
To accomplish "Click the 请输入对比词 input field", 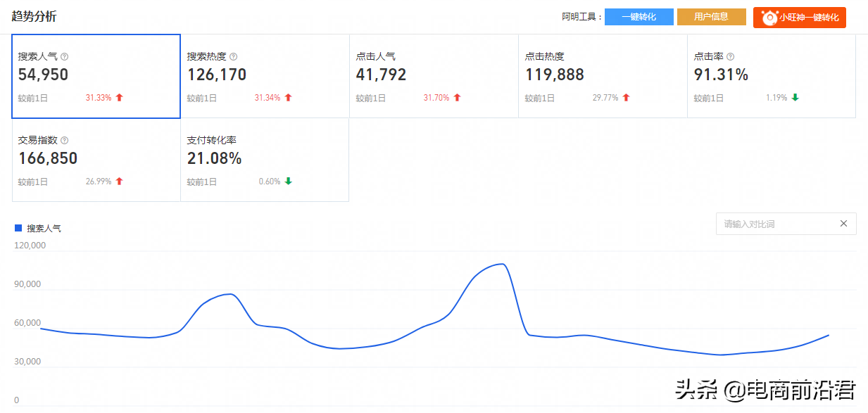I will [774, 224].
